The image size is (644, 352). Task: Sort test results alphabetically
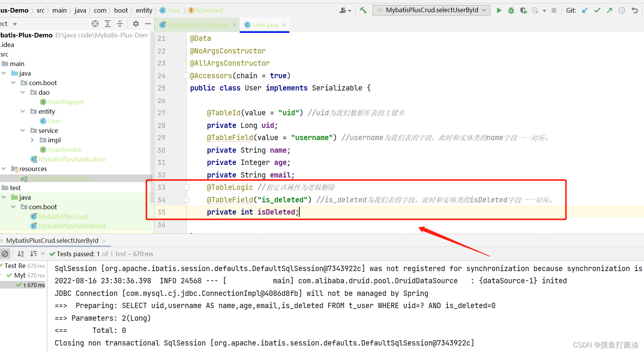point(21,254)
